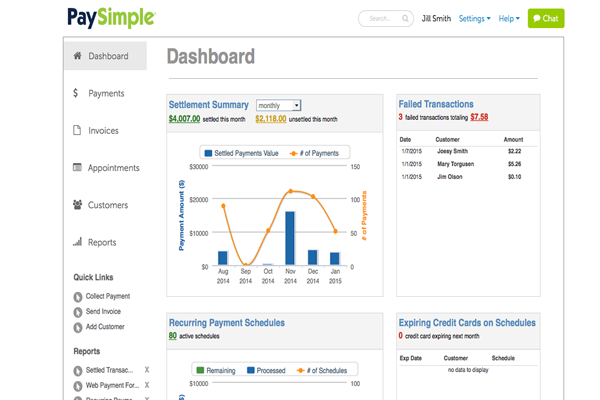Click the search magnifier icon
This screenshot has width=600, height=400.
point(405,18)
